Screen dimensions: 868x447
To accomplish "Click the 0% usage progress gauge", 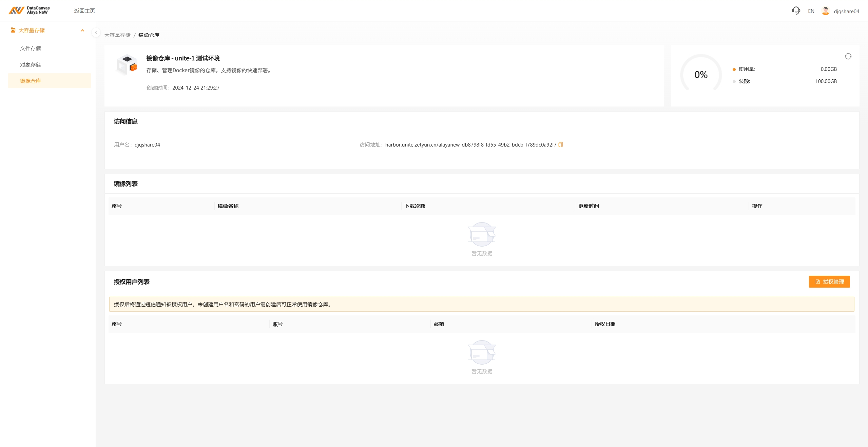I will (x=701, y=75).
